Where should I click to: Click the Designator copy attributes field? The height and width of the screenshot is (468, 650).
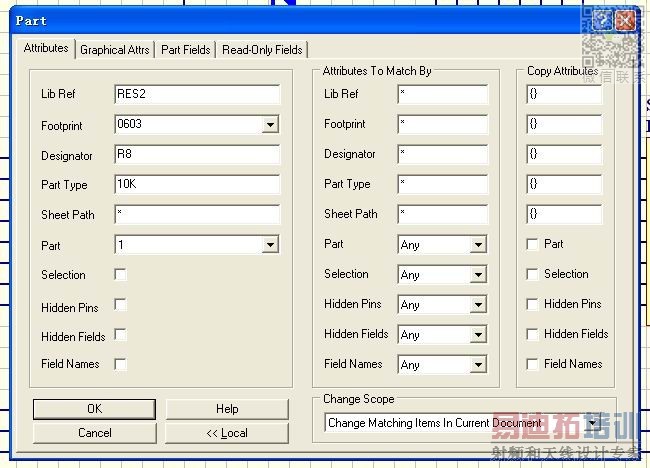[x=564, y=154]
